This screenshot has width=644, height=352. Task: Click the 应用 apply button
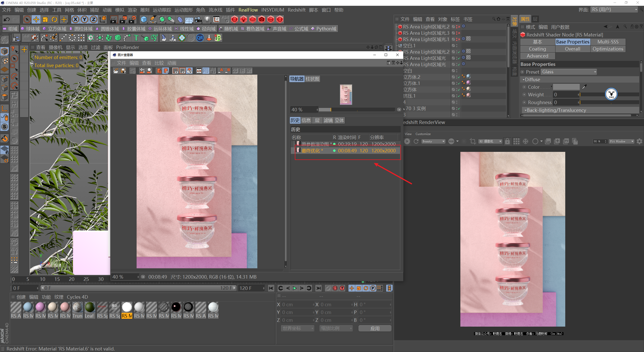pyautogui.click(x=375, y=328)
